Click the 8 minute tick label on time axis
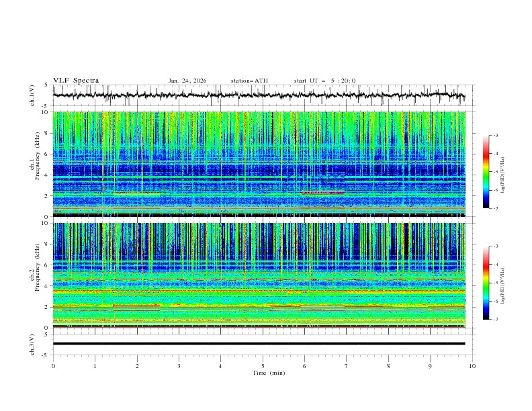This screenshot has width=532, height=411. click(388, 366)
